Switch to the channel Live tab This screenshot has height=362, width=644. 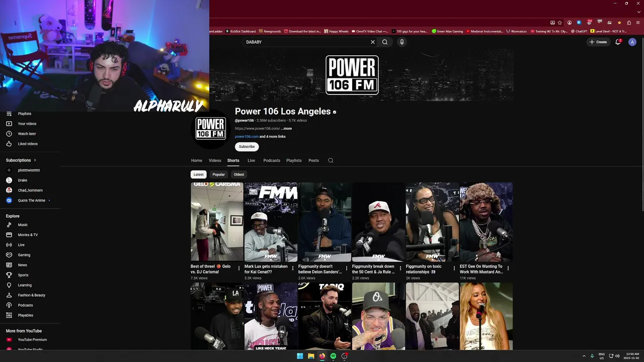[251, 160]
